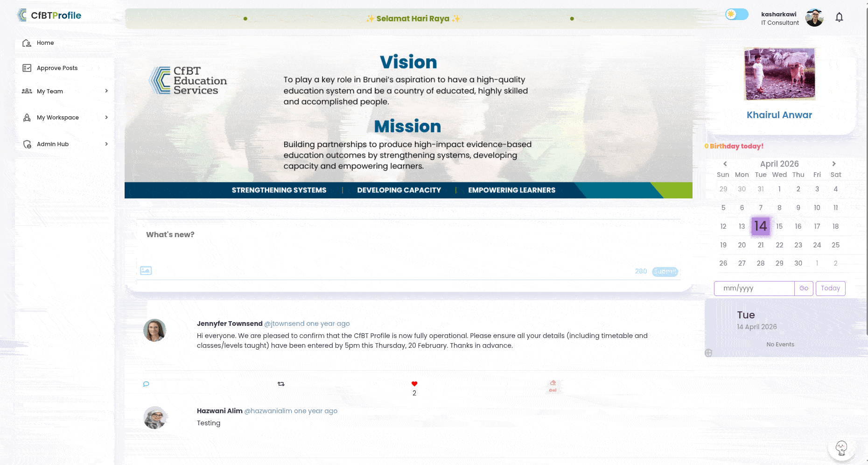Open the chatbot mascot icon

coord(841,448)
